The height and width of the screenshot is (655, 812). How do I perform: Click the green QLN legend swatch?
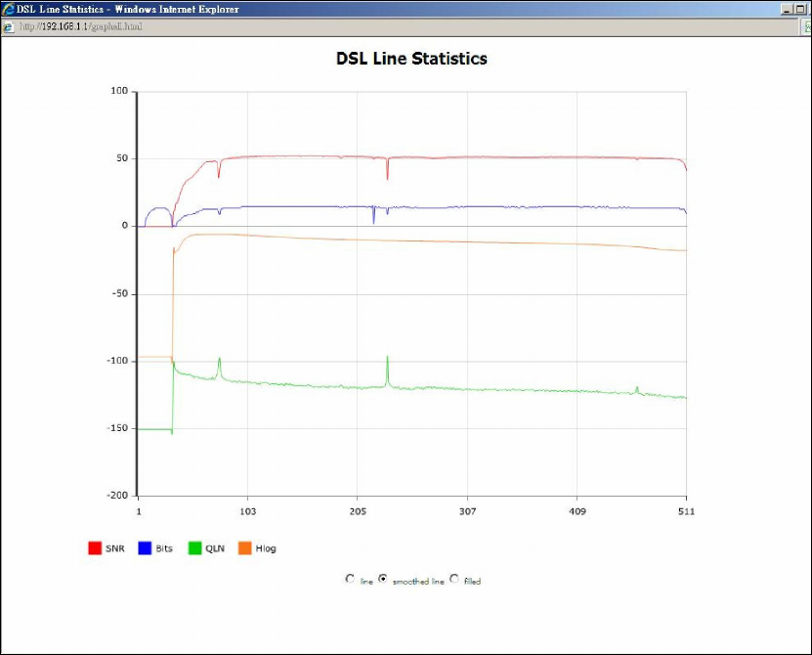(194, 548)
